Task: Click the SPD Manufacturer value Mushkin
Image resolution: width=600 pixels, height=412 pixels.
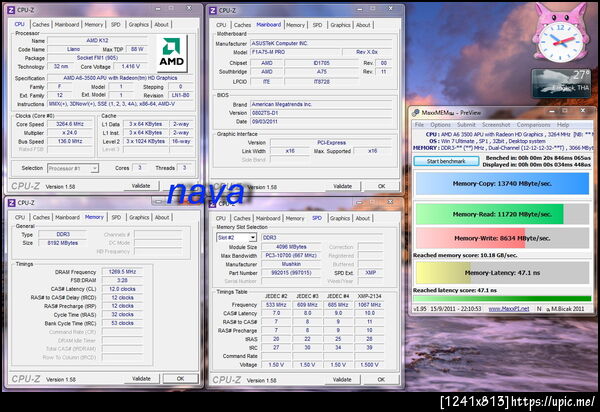Action: coord(291,264)
